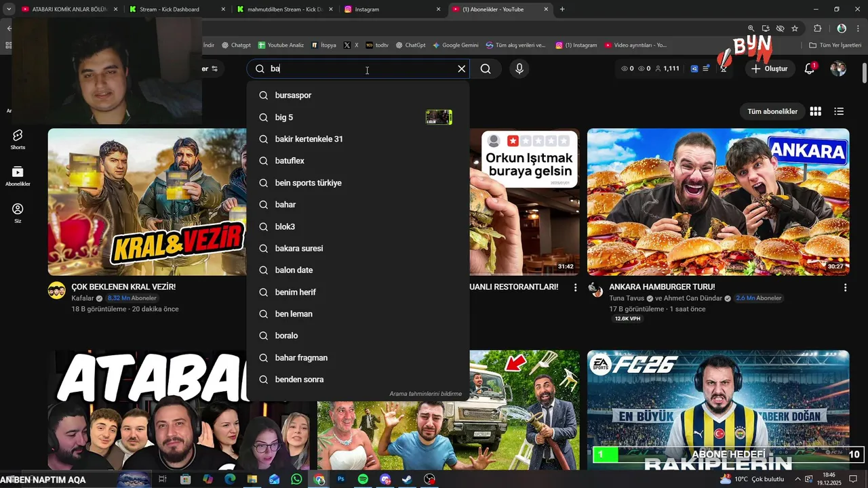
Task: Open taskbar weather widget '10°C Çok bulutlu'
Action: pyautogui.click(x=751, y=479)
